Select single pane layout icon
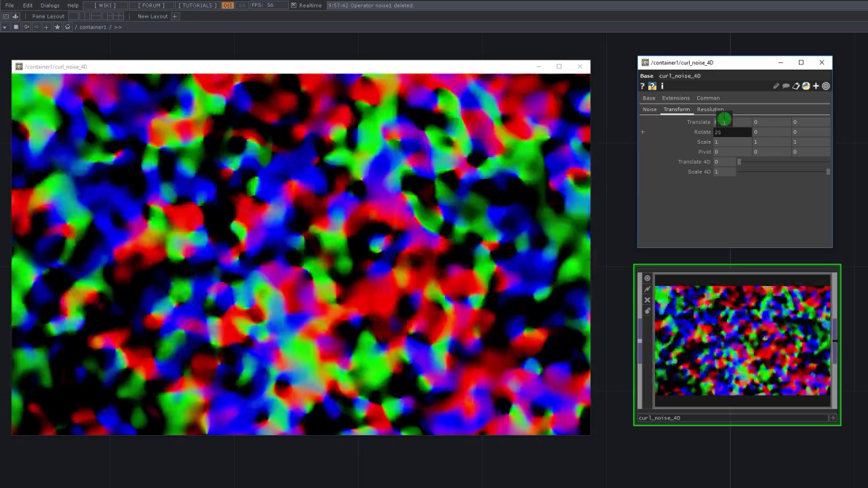Image resolution: width=868 pixels, height=488 pixels. point(73,16)
